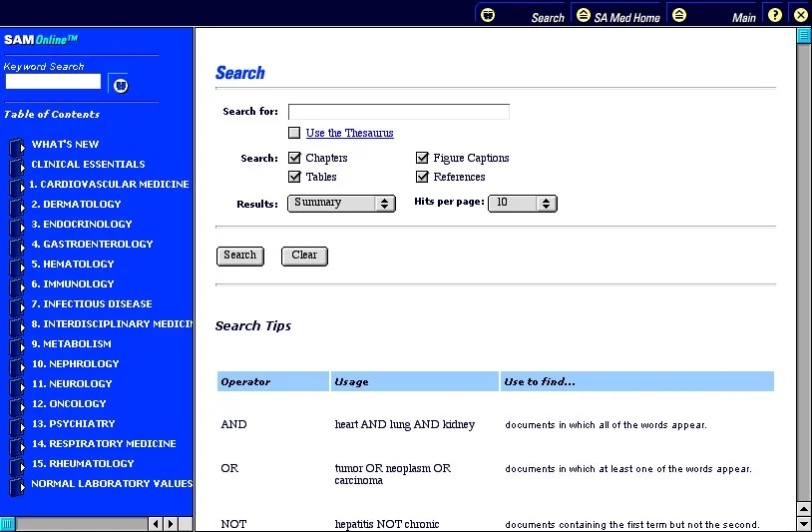Uncheck the Tables checkbox
Screen dimensions: 812x532
pos(294,177)
